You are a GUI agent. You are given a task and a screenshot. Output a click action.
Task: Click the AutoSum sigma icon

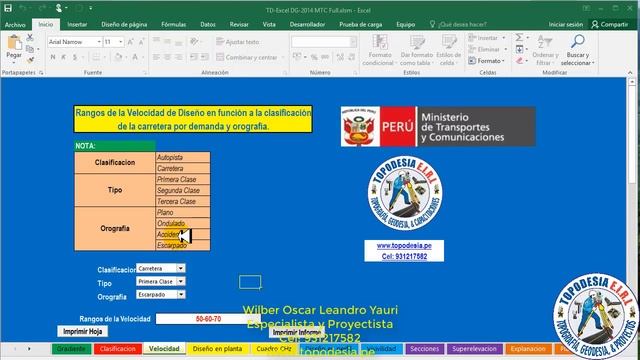point(519,38)
